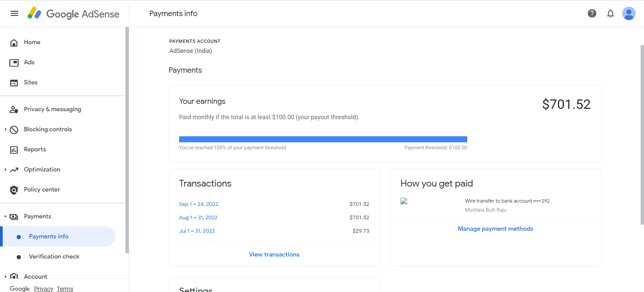The width and height of the screenshot is (644, 292).
Task: Open the main hamburger menu
Action: (14, 13)
